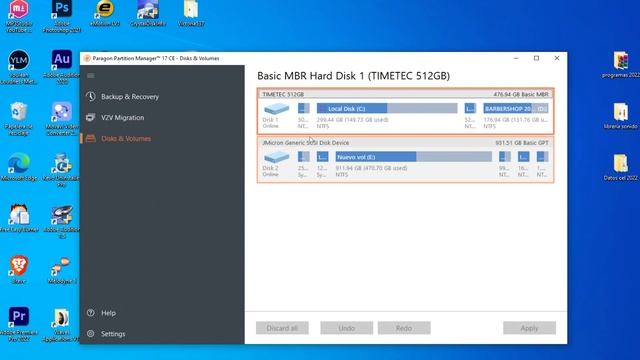Open the YLM desktop shortcut
Viewport: 640px width, 360px height.
[18, 67]
